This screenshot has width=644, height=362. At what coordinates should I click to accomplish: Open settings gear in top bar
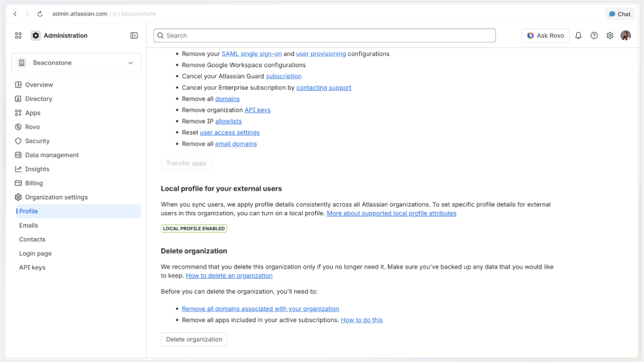click(x=610, y=35)
